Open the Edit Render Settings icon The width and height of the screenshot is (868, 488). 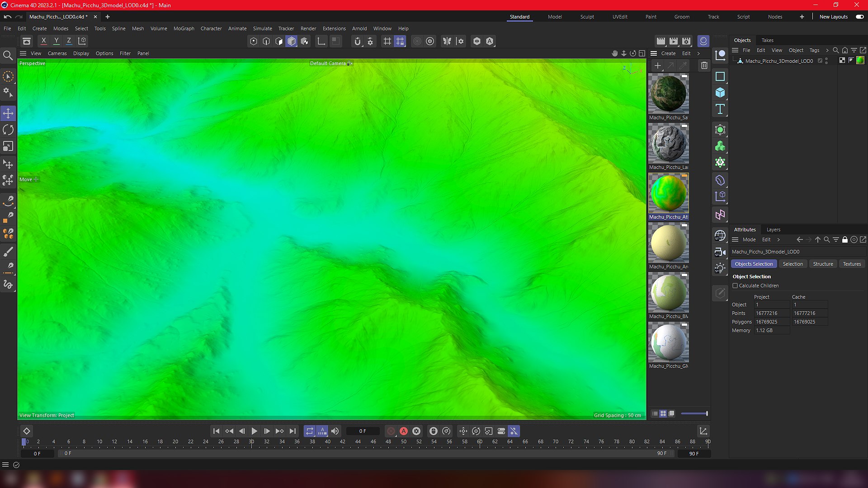686,41
